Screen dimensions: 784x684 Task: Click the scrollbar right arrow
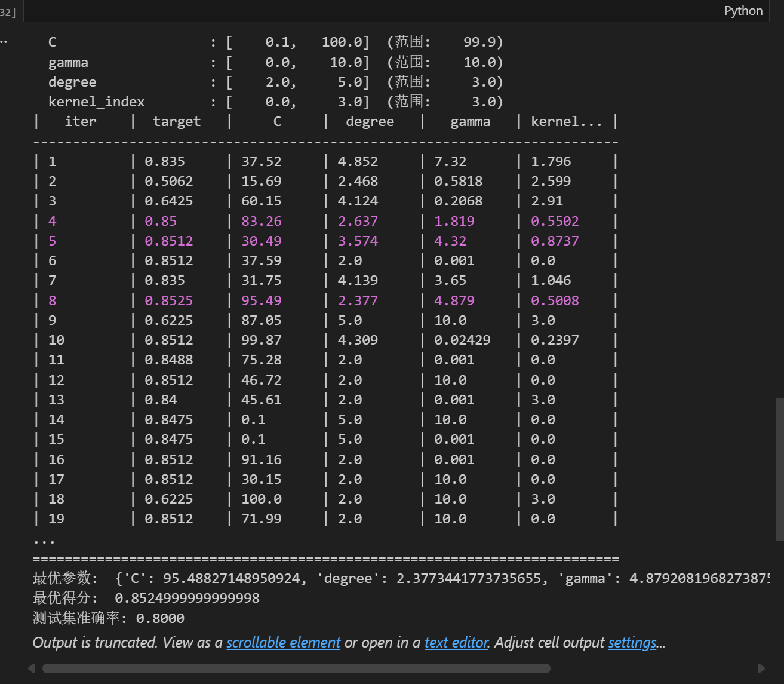tap(761, 668)
